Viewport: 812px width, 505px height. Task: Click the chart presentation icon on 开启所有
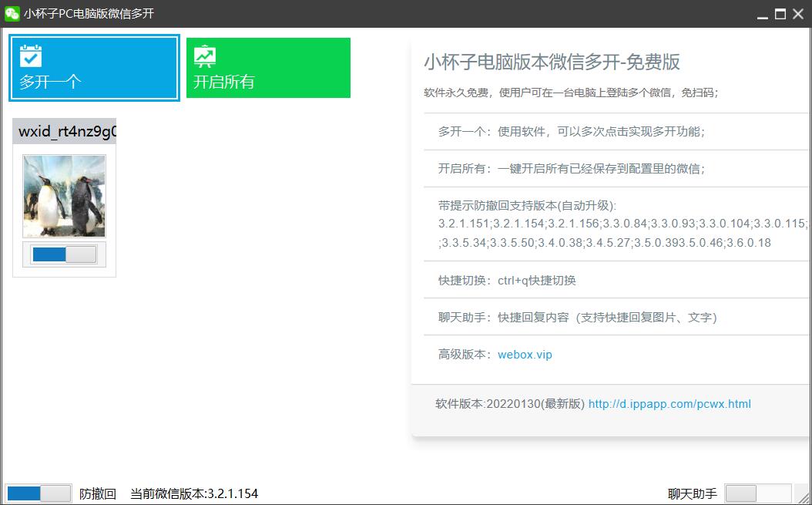(205, 56)
